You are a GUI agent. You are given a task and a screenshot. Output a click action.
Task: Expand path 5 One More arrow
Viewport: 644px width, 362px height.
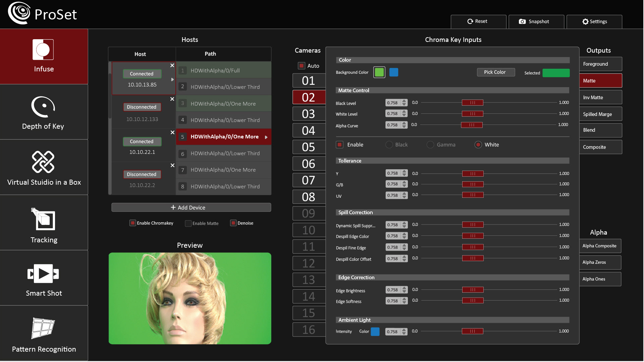pos(266,137)
